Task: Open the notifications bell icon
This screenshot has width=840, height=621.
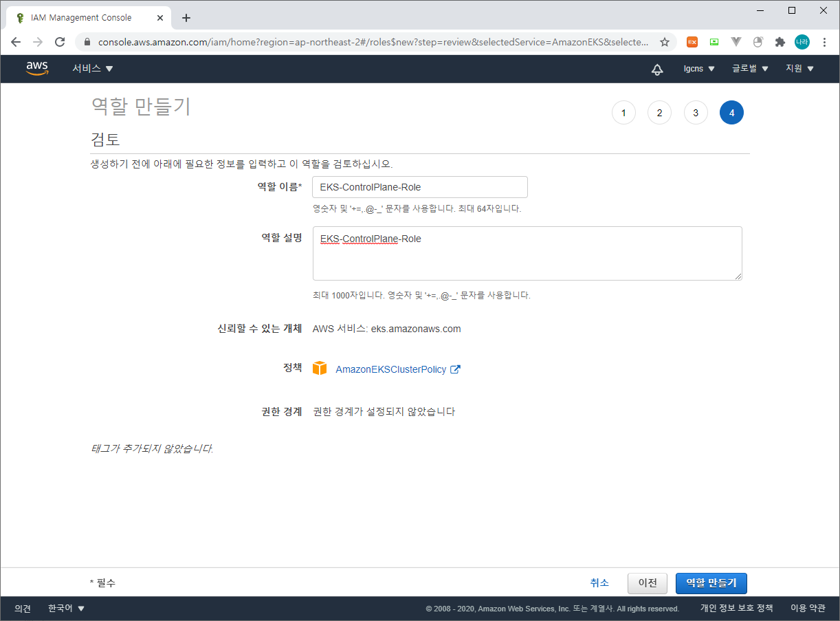Action: 657,69
